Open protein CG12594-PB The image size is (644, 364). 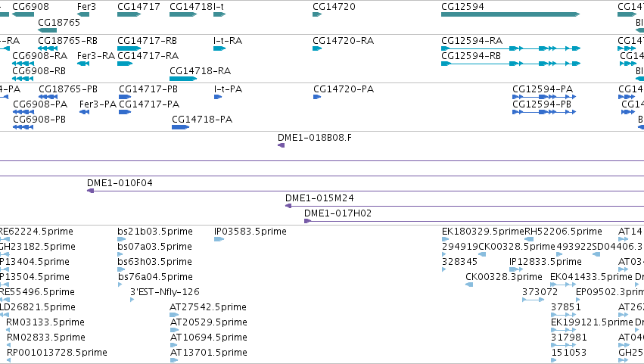click(541, 104)
